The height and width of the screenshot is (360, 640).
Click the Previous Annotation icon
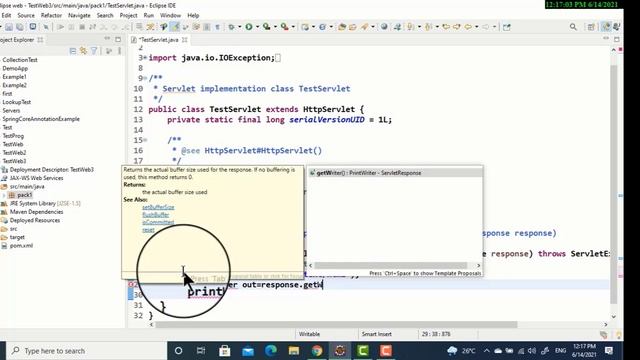click(x=428, y=27)
